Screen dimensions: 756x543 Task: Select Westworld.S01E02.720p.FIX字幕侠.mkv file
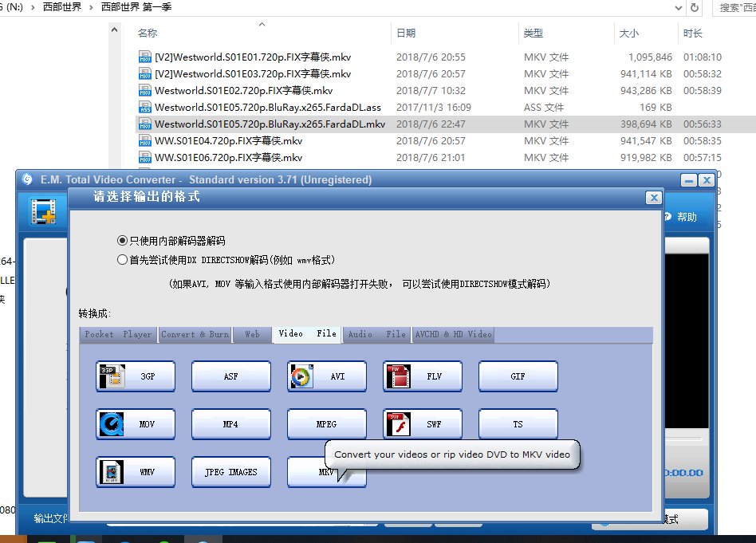click(x=243, y=91)
